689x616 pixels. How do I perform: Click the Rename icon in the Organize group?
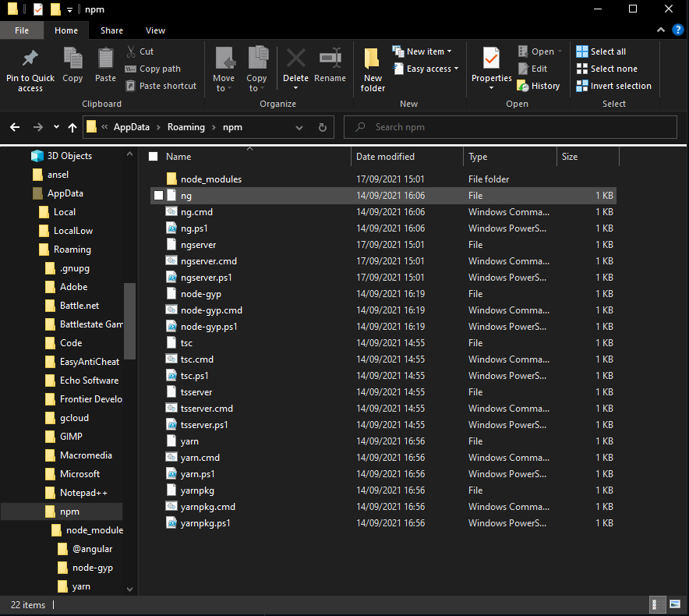point(330,69)
